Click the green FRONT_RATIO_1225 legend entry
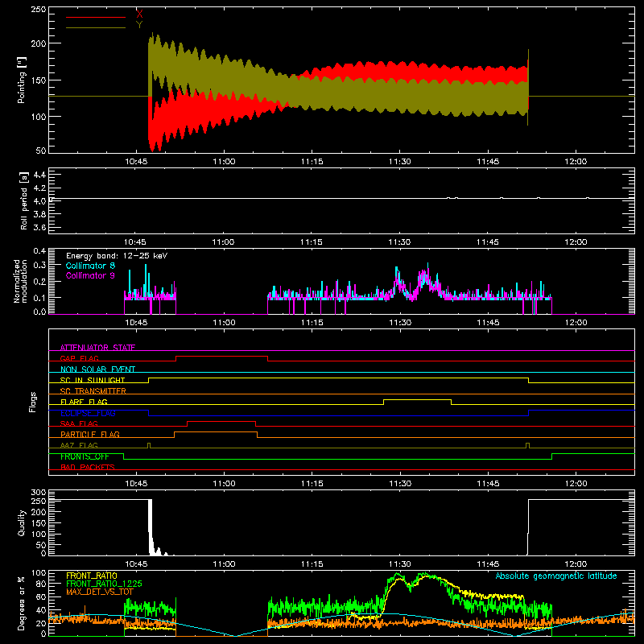The image size is (644, 644). (104, 584)
